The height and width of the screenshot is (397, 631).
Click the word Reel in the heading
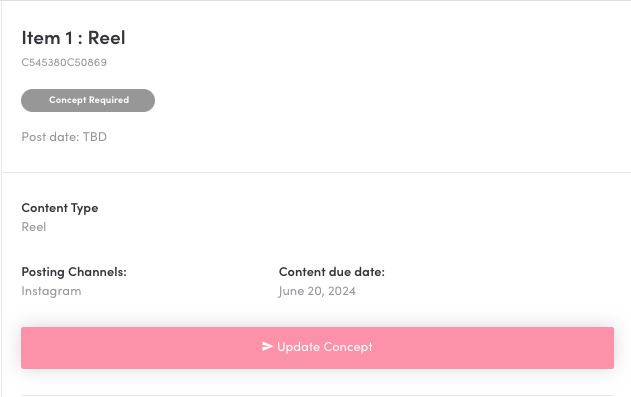(x=107, y=38)
